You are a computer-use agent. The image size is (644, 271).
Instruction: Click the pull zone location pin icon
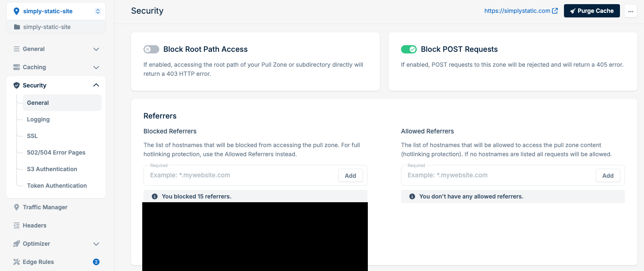pos(16,11)
